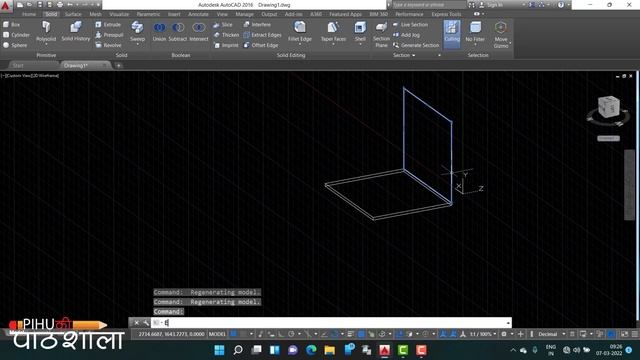Switch to the Home ribbon tab
Viewport: 640px width, 360px height.
(29, 14)
